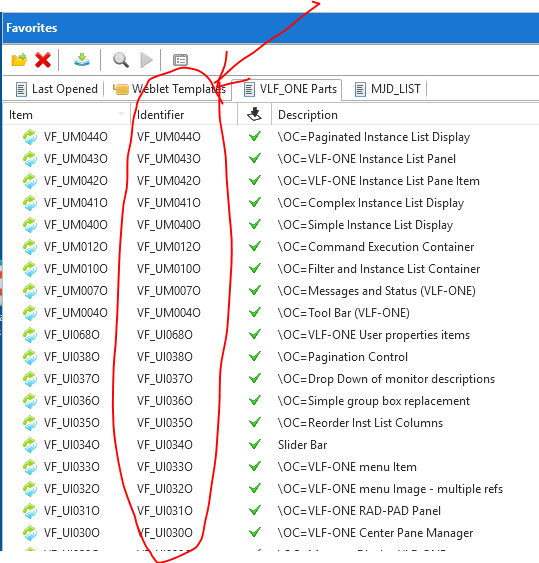Select the Weblet Templates tab
The height and width of the screenshot is (563, 539).
(169, 89)
